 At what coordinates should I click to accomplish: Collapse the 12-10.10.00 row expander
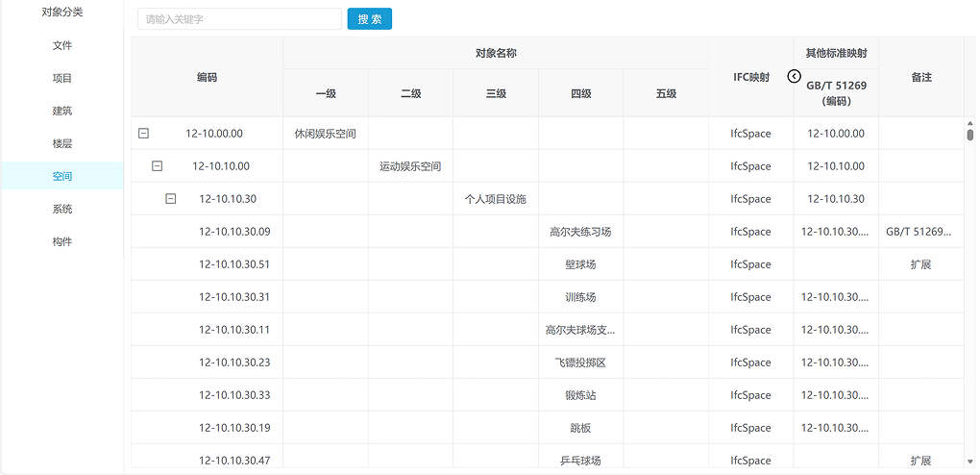(158, 166)
